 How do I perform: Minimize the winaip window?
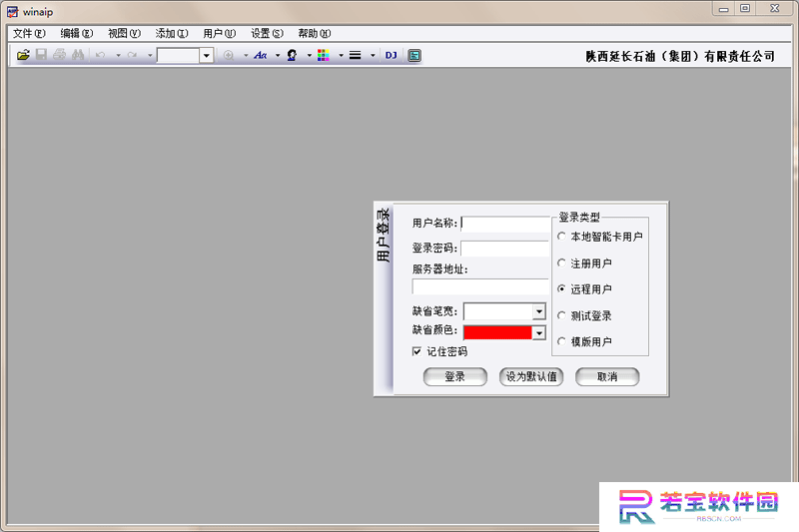click(x=723, y=9)
